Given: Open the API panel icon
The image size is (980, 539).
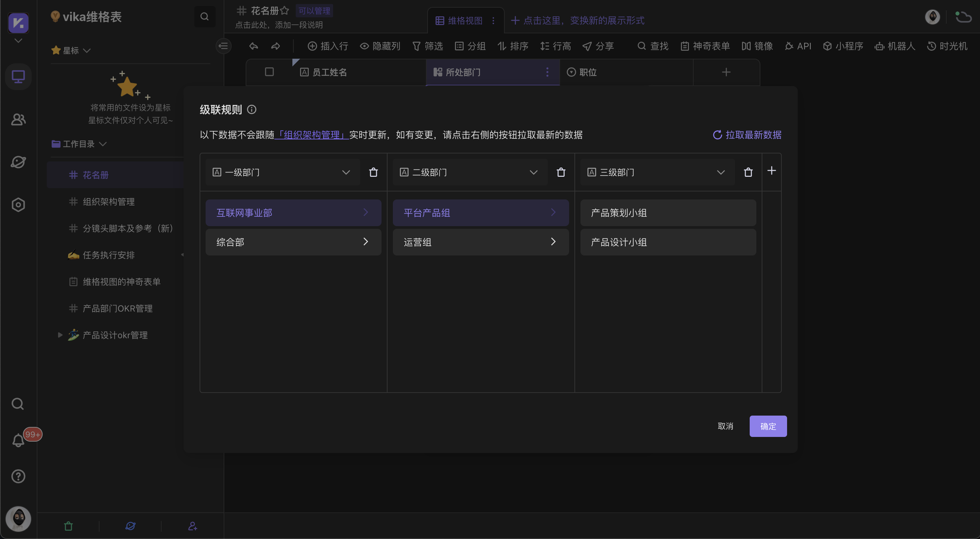Looking at the screenshot, I should pos(798,46).
